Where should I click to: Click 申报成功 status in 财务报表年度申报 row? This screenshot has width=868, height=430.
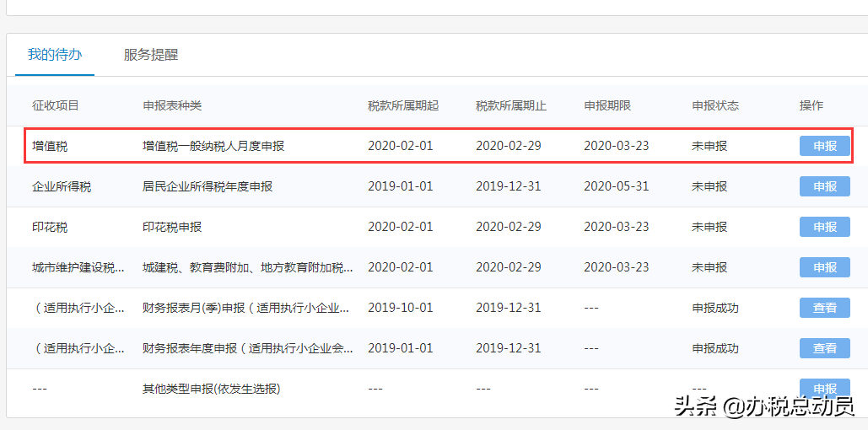coord(715,348)
